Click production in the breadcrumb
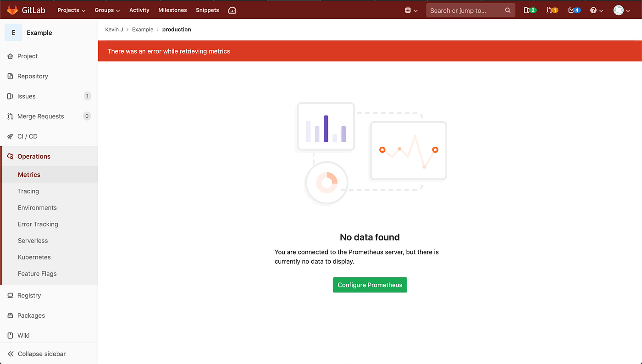The height and width of the screenshot is (364, 642). click(x=177, y=29)
